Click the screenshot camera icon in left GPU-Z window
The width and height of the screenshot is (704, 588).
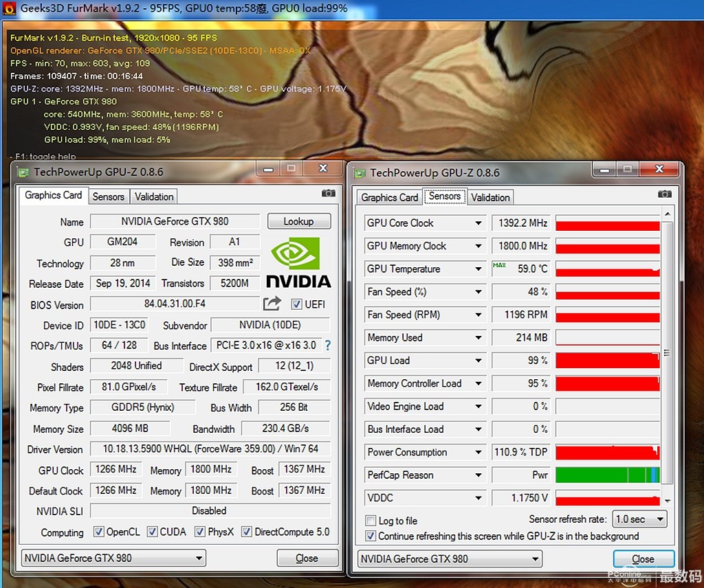(x=328, y=193)
